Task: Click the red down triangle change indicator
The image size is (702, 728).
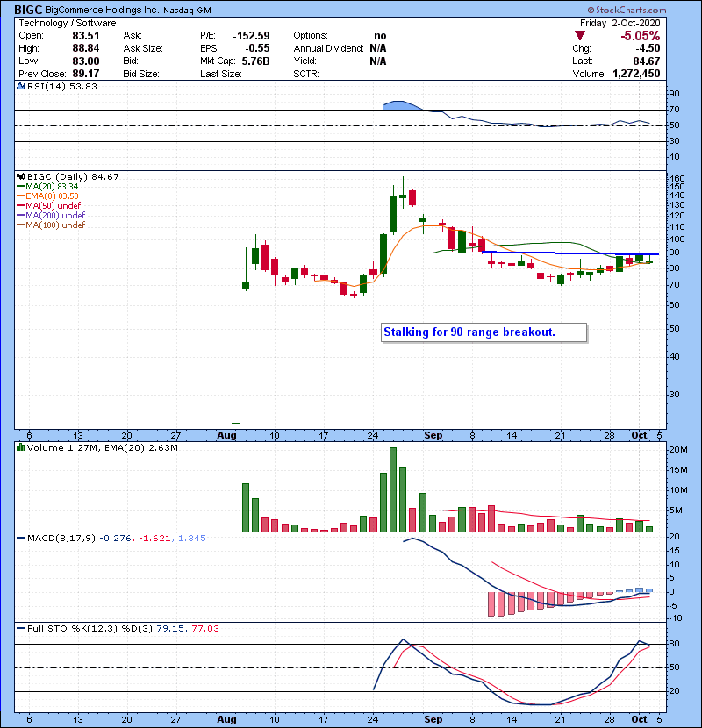Action: (x=579, y=35)
